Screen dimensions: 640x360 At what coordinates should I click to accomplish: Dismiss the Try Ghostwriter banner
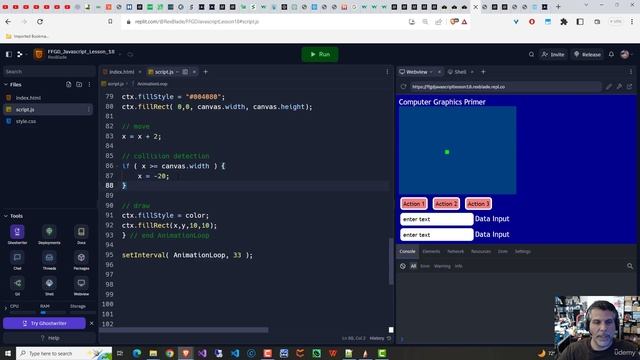91,323
